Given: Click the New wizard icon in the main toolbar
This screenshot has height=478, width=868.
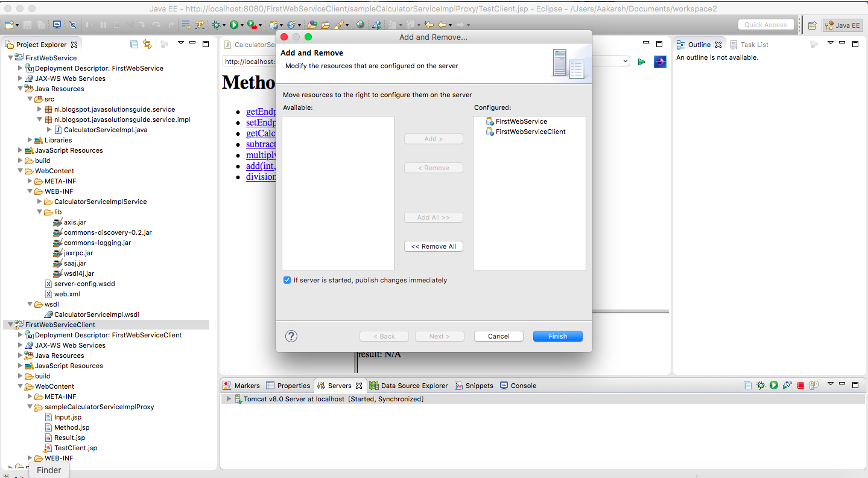Looking at the screenshot, I should pos(10,25).
